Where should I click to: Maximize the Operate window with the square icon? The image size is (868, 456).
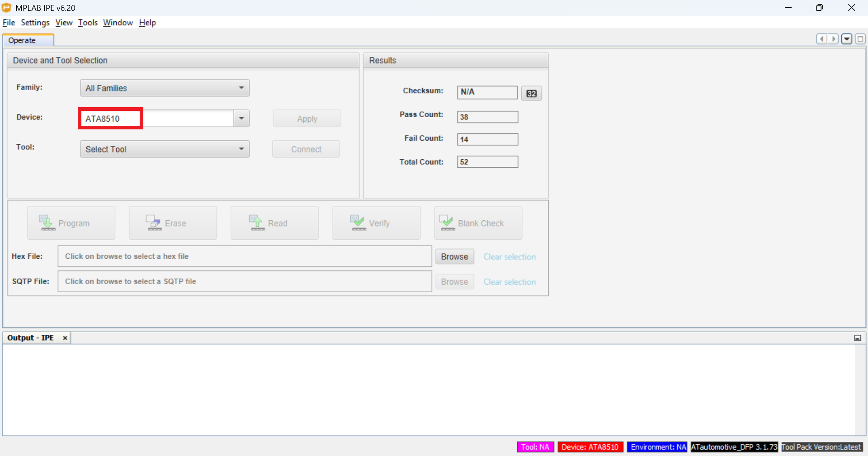(x=860, y=39)
